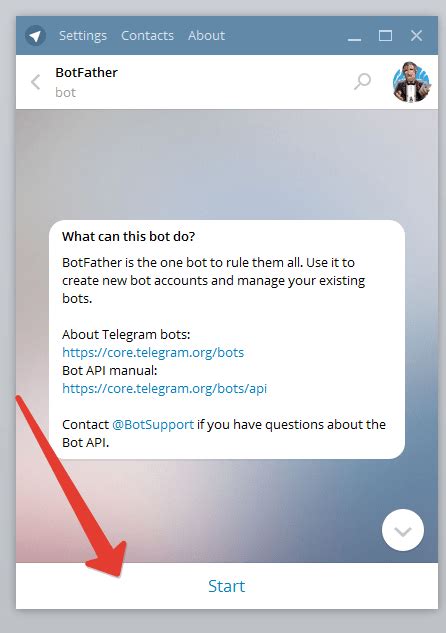Close the Telegram window
446x633 pixels.
[416, 36]
